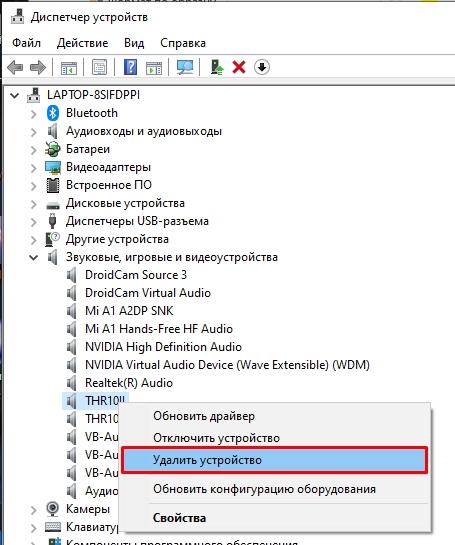Screen dimensions: 455x545
Task: Open the Действие menu
Action: [82, 43]
